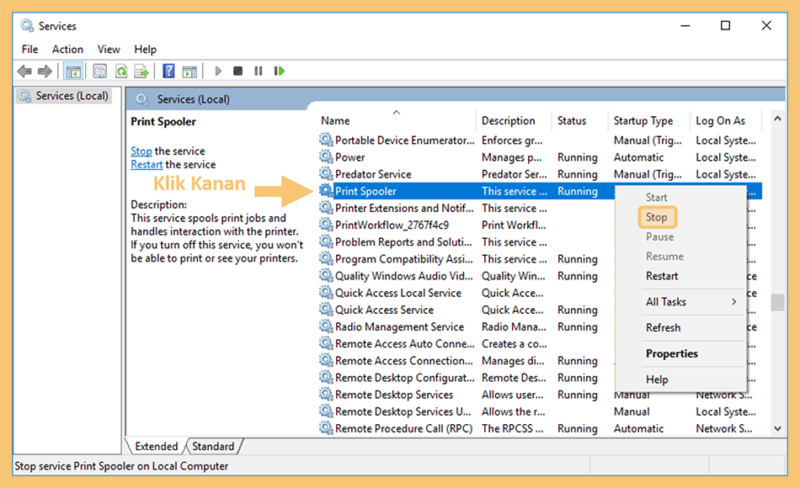Open the Help toolbar icon
Screen dimensions: 800x488
(x=168, y=71)
